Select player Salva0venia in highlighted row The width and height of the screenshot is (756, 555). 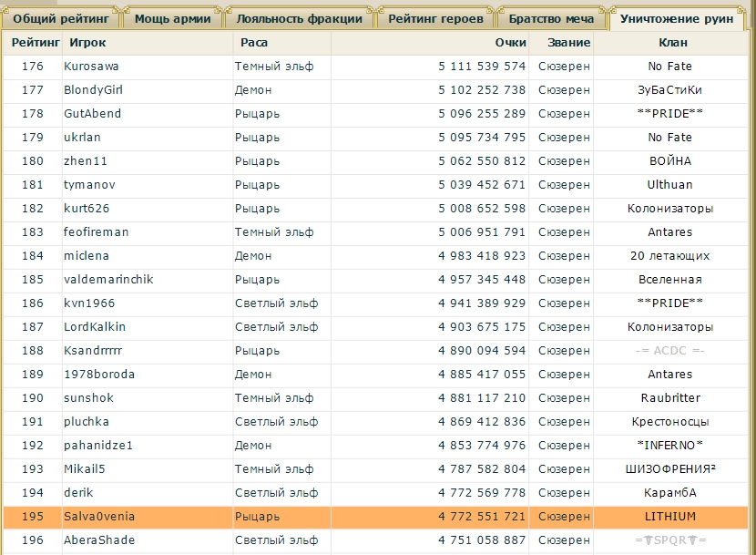(98, 517)
